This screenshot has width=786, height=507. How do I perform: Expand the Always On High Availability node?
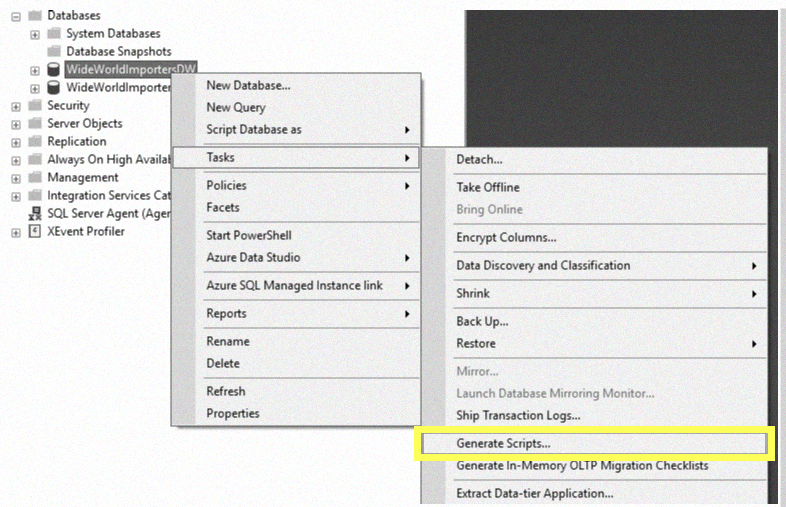click(16, 161)
